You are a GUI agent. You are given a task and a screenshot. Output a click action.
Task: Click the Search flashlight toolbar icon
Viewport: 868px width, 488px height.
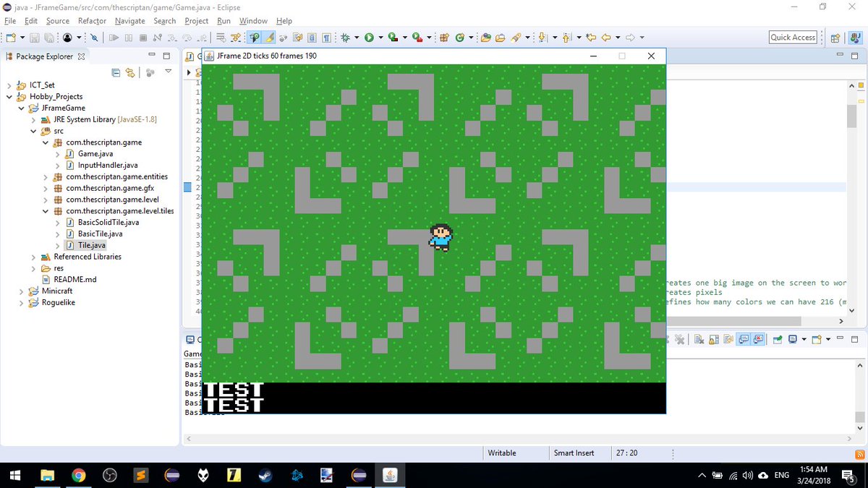pyautogui.click(x=516, y=38)
